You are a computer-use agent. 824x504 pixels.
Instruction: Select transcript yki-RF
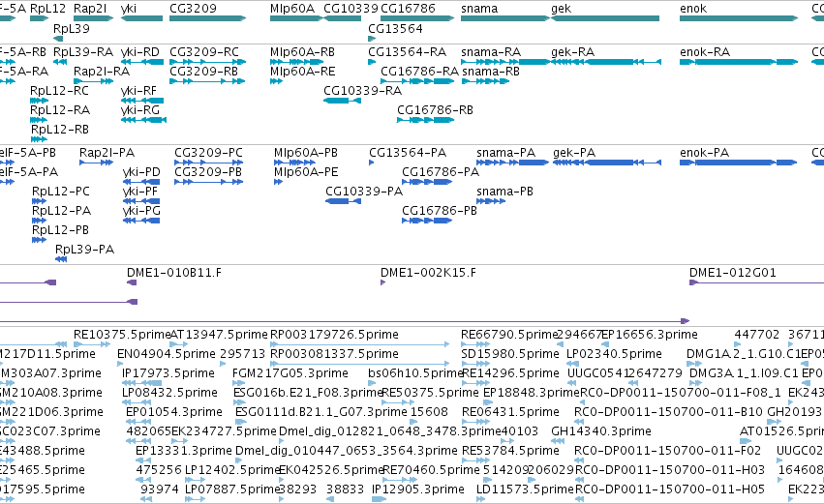tap(138, 91)
